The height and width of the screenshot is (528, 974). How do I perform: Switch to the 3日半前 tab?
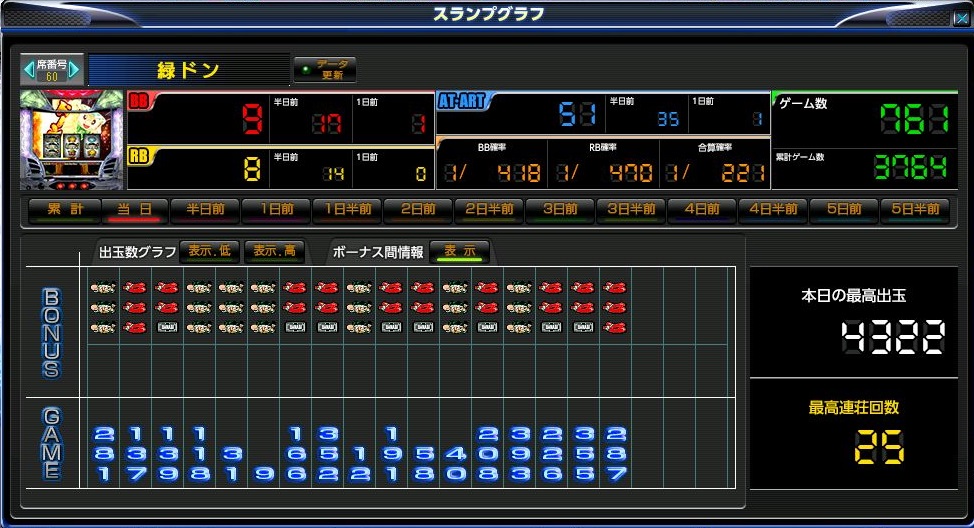click(631, 210)
